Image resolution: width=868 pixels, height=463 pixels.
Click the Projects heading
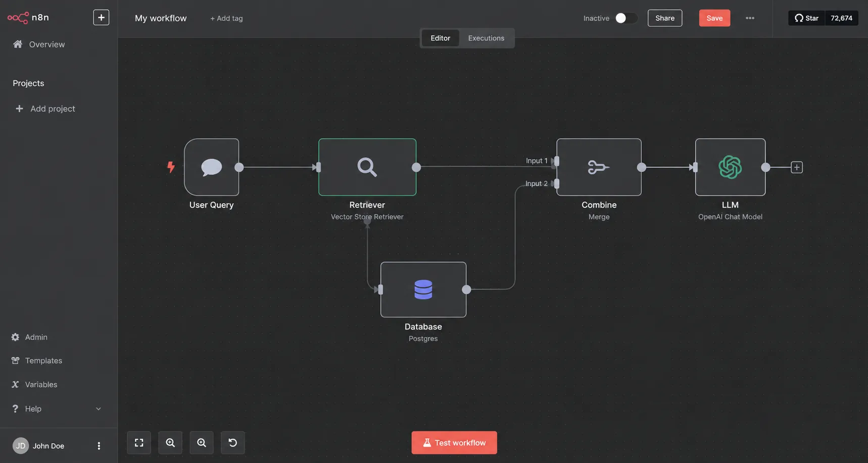pyautogui.click(x=28, y=83)
